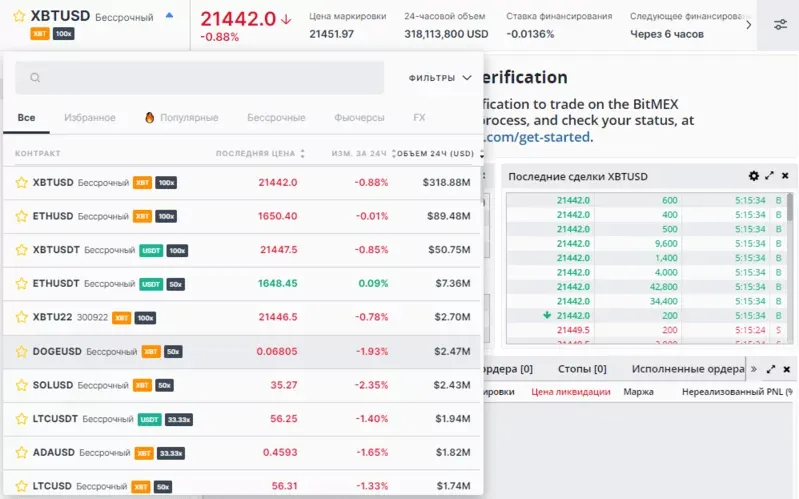Click XBT badge on XBTUSD row

click(x=143, y=182)
